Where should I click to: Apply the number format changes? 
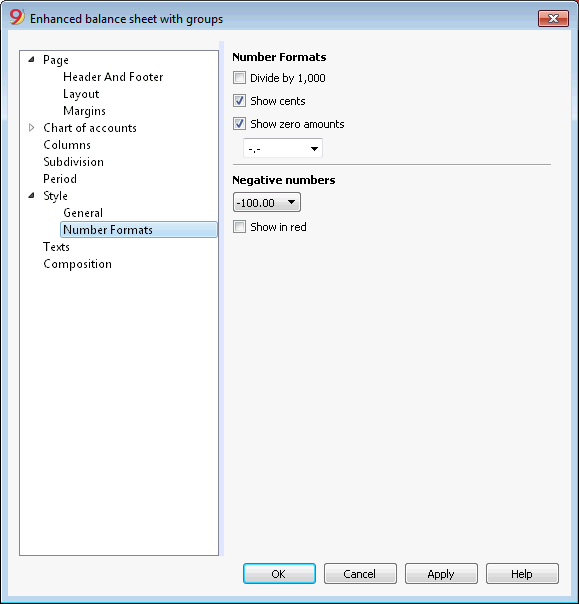tap(441, 574)
